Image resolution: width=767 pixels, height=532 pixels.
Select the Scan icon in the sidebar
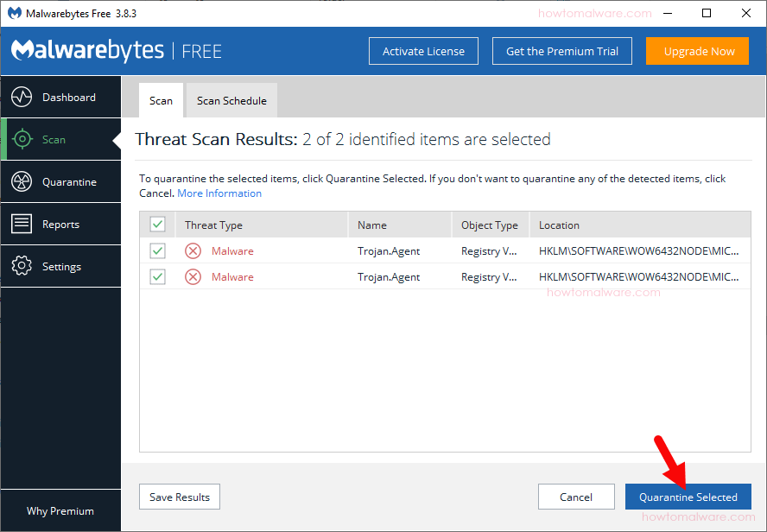click(x=52, y=139)
